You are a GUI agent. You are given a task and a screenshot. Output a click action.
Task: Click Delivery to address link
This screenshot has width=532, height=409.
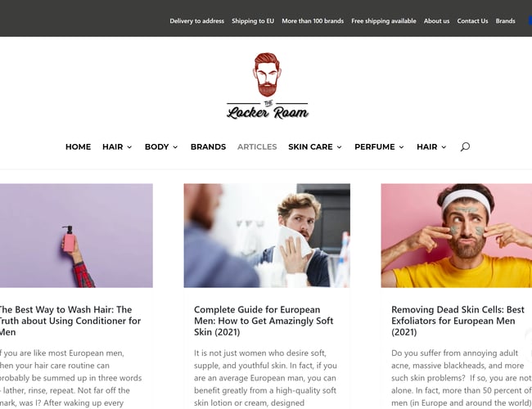[x=196, y=21]
